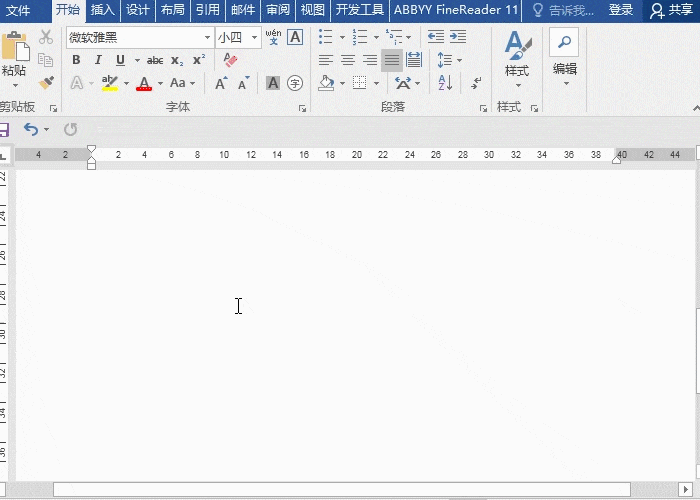Viewport: 700px width, 500px height.
Task: Click the Clear Formatting eraser icon
Action: tap(231, 60)
